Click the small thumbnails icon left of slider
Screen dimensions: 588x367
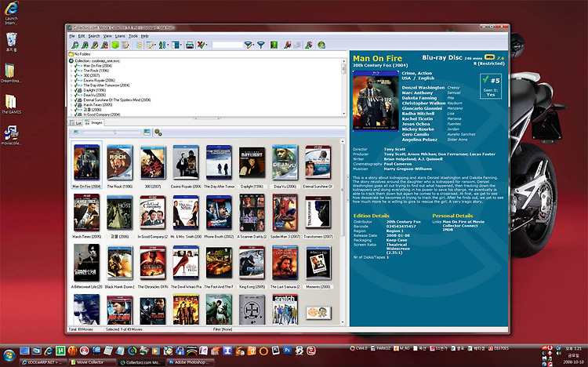[x=76, y=132]
